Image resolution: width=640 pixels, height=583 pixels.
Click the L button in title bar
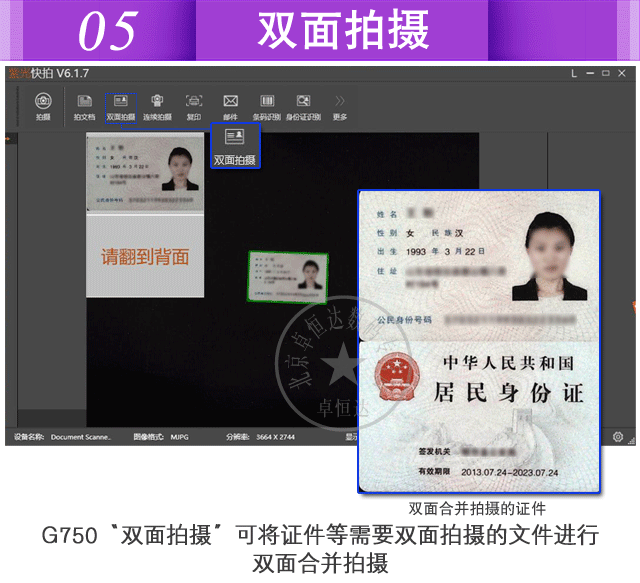574,73
